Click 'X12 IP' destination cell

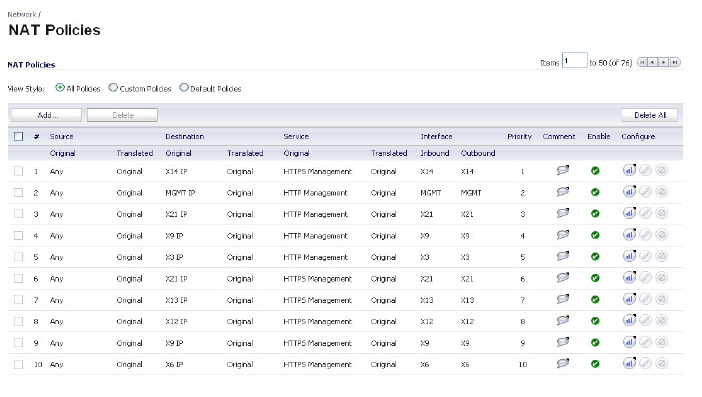click(176, 322)
